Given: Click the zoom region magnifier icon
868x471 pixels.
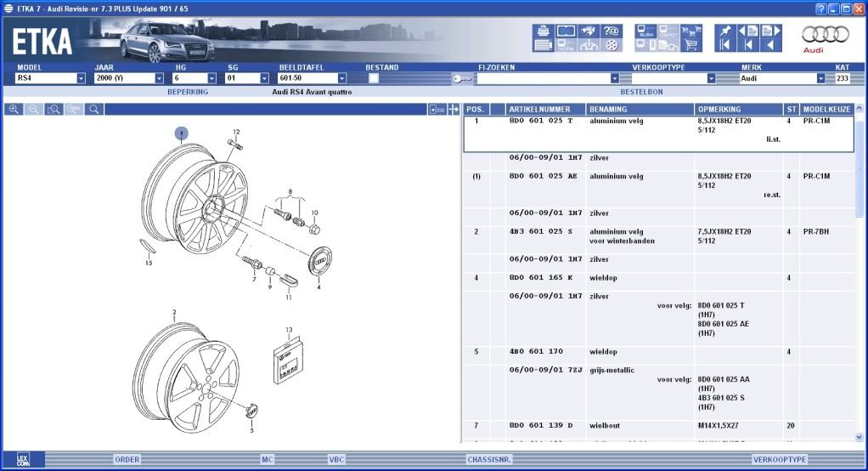Looking at the screenshot, I should tap(54, 109).
